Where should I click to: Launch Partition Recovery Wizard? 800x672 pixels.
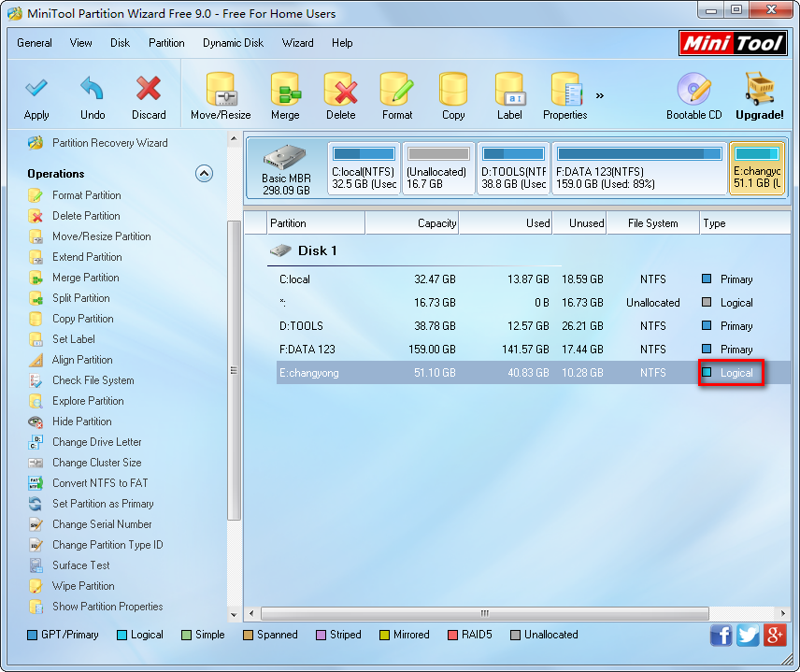click(x=109, y=143)
